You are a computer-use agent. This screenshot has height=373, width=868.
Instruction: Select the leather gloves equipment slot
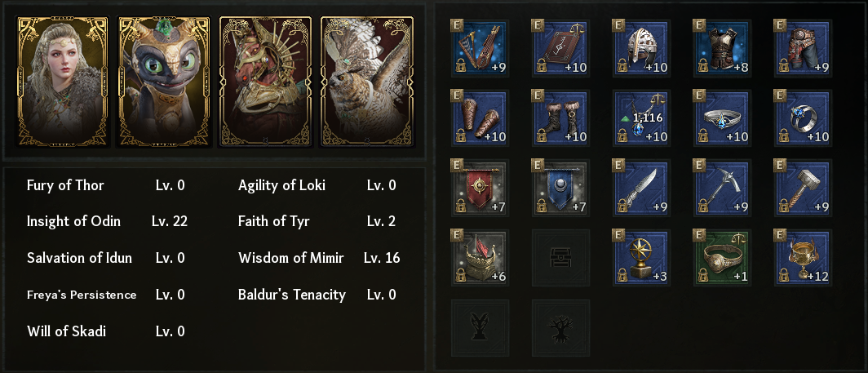coord(479,118)
